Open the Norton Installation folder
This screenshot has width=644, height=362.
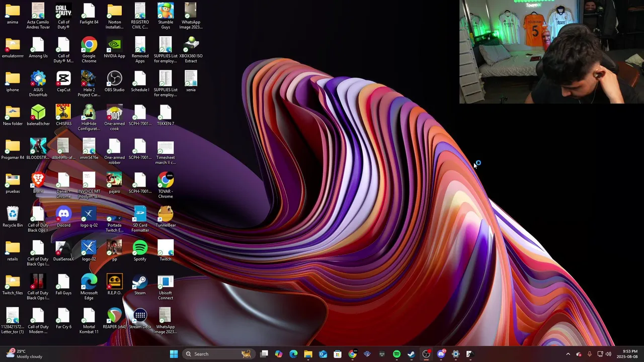[114, 16]
